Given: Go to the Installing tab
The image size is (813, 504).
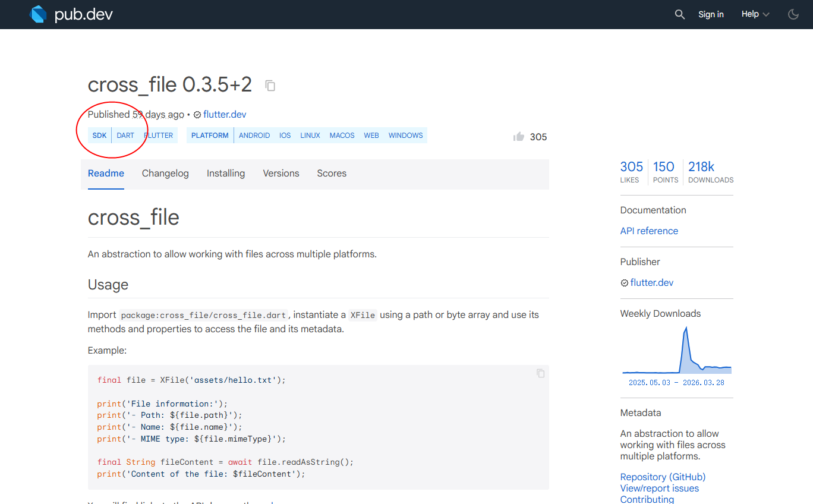Looking at the screenshot, I should 226,174.
